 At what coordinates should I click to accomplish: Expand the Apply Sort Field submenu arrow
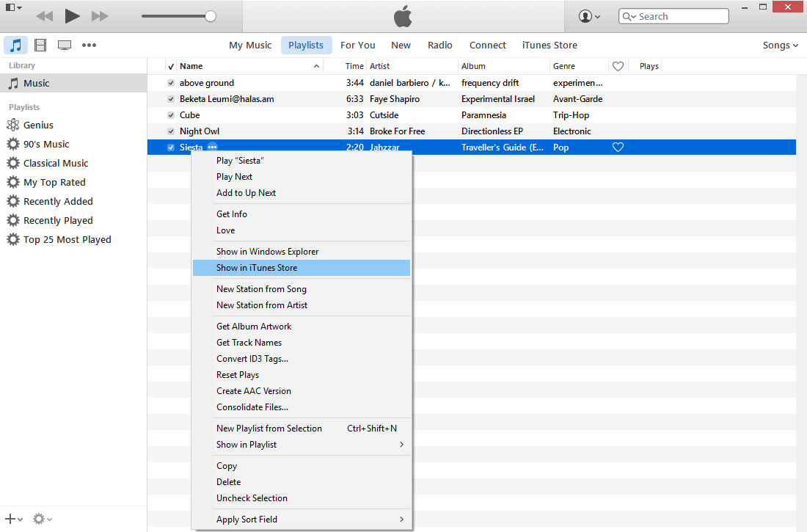click(x=401, y=519)
